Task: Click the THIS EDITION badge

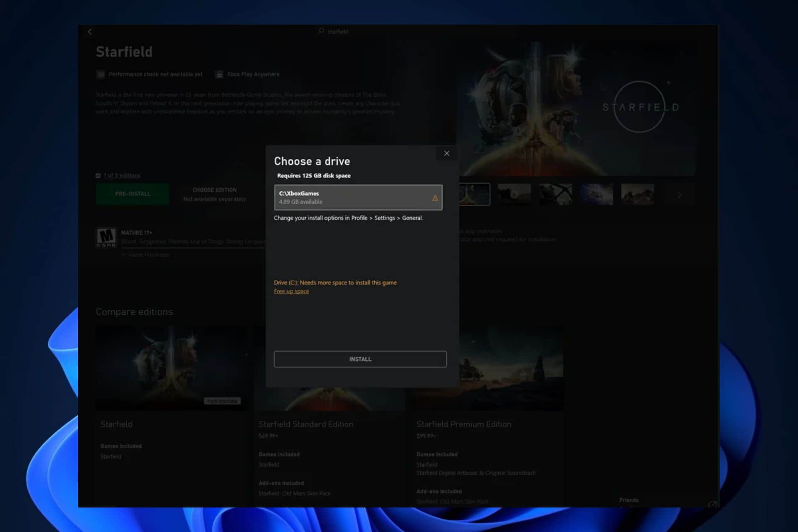Action: click(222, 401)
